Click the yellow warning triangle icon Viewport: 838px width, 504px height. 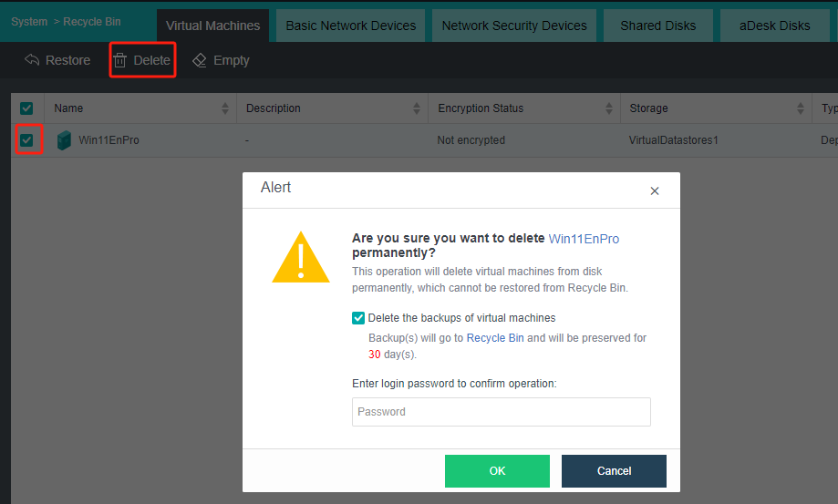[301, 257]
